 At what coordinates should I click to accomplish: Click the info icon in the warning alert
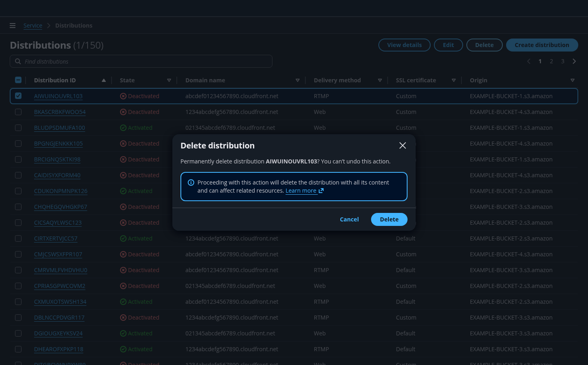(x=191, y=182)
